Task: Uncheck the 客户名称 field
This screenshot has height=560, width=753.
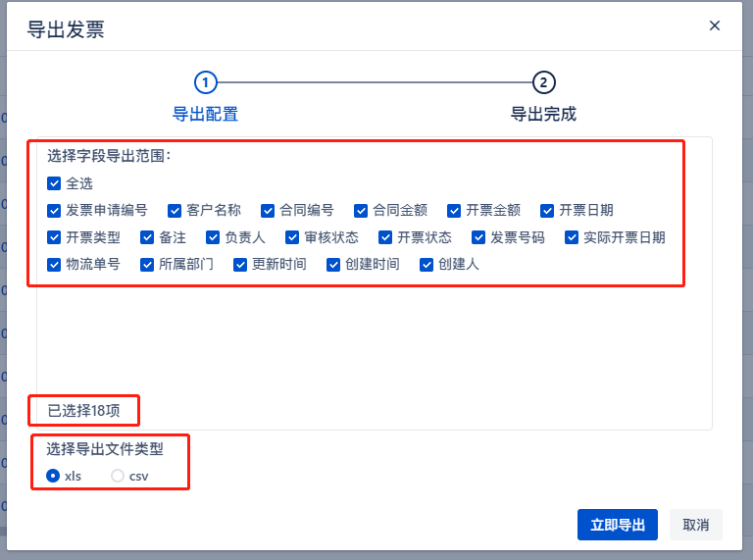Action: pyautogui.click(x=175, y=210)
